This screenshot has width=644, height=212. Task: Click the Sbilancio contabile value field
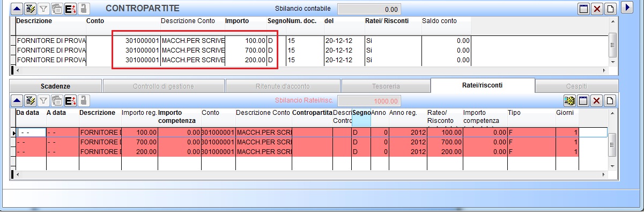pyautogui.click(x=369, y=9)
